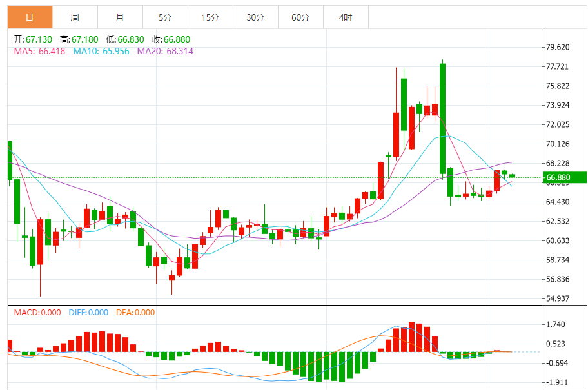Click the 79.620 price axis label
Image resolution: width=588 pixels, height=390 pixels.
(558, 47)
